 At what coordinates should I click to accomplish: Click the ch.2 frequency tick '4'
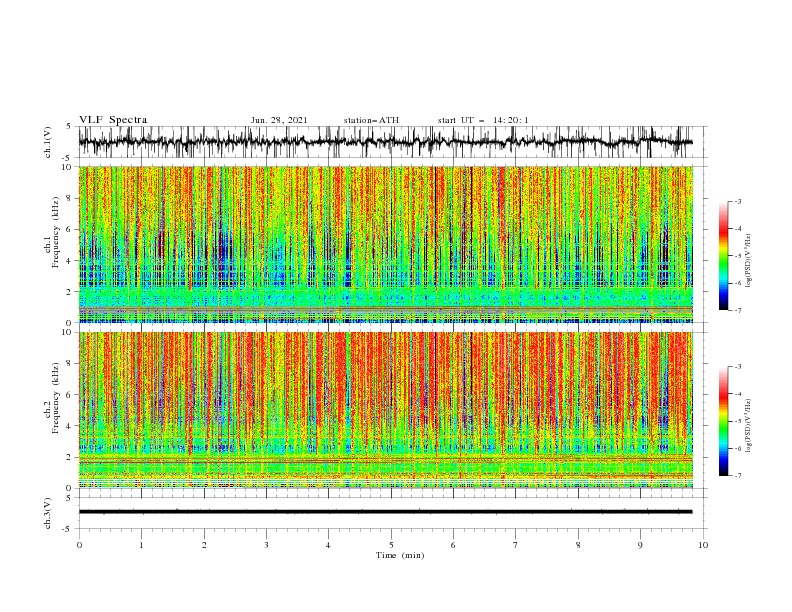(71, 426)
